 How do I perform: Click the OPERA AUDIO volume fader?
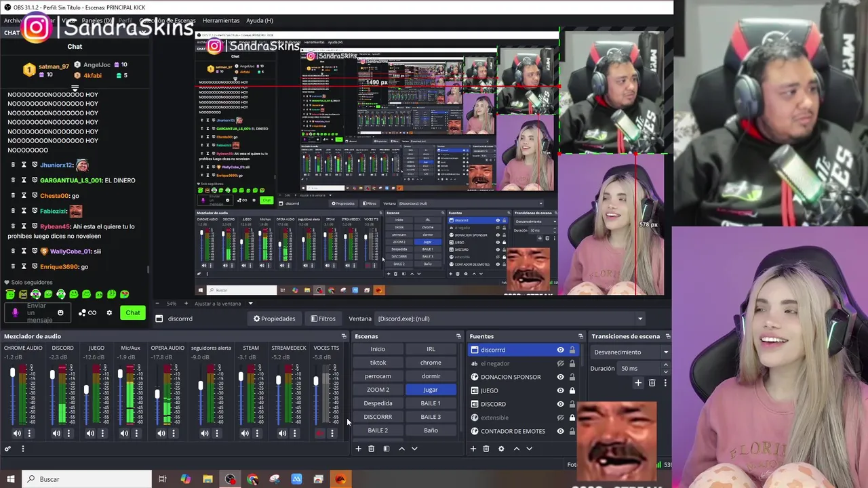(x=157, y=394)
